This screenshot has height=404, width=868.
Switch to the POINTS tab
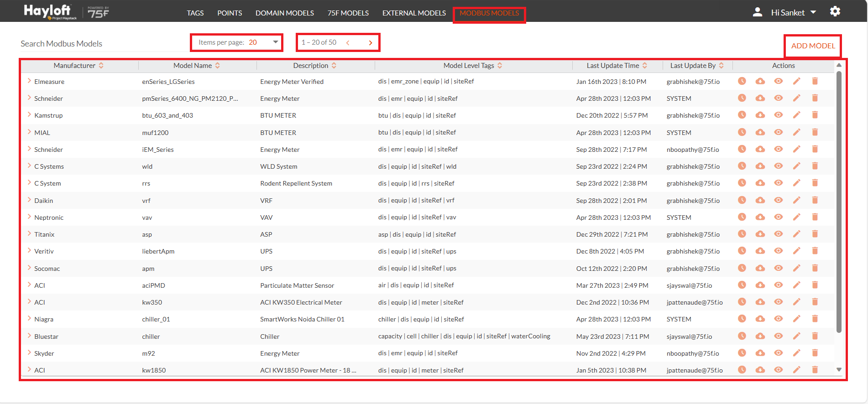pos(230,13)
